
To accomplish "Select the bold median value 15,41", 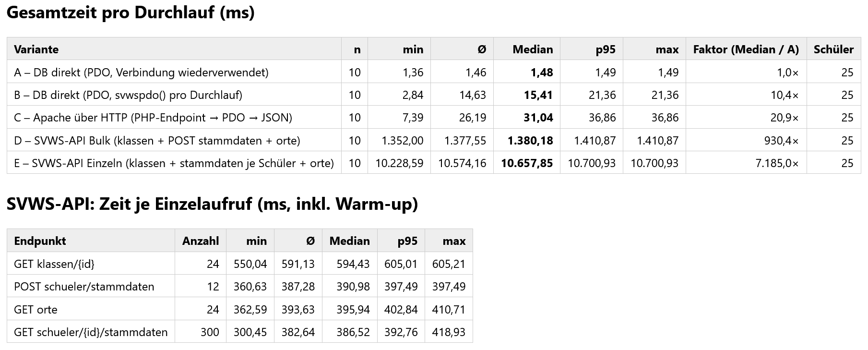I will point(538,95).
